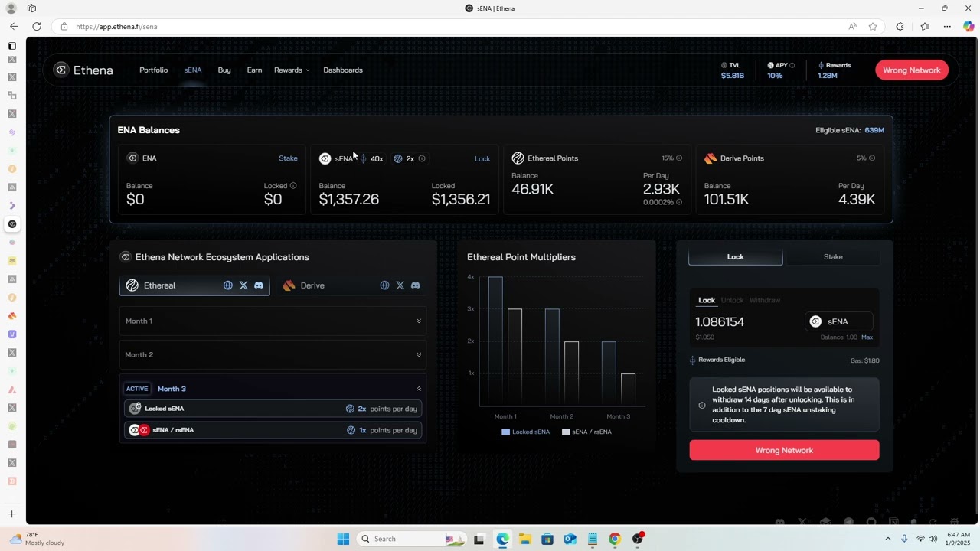980x551 pixels.
Task: Click Lock link in sENA card
Action: point(482,158)
